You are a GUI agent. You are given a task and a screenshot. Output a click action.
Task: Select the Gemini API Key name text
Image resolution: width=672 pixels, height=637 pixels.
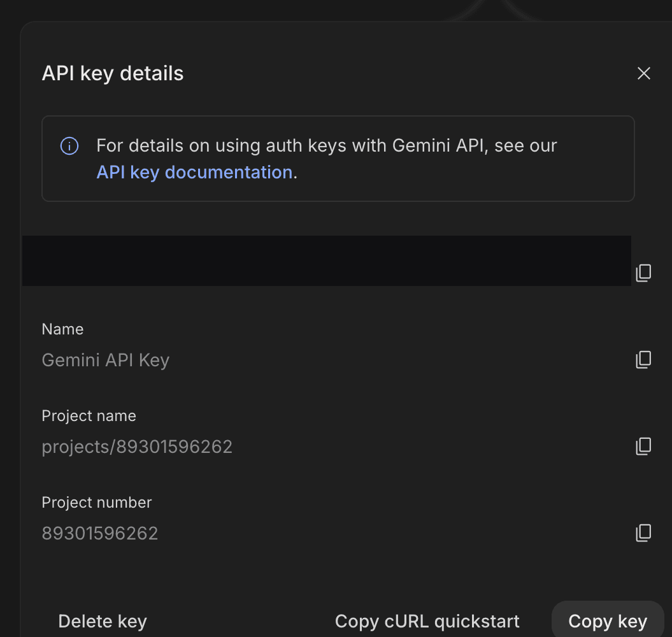click(x=106, y=360)
